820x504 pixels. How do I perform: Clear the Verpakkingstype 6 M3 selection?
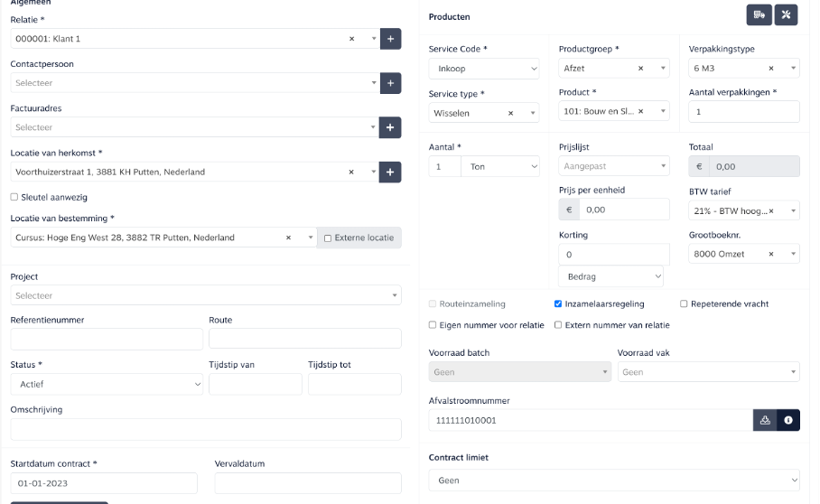(x=770, y=69)
